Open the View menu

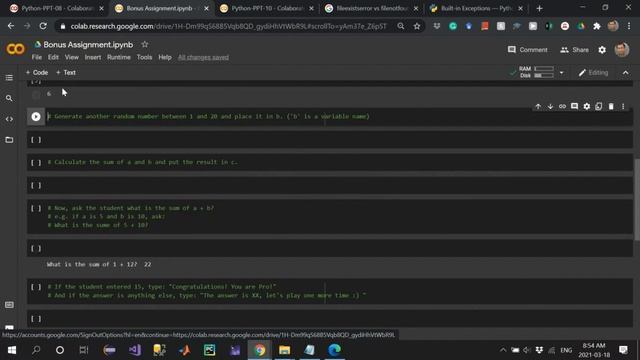click(71, 57)
